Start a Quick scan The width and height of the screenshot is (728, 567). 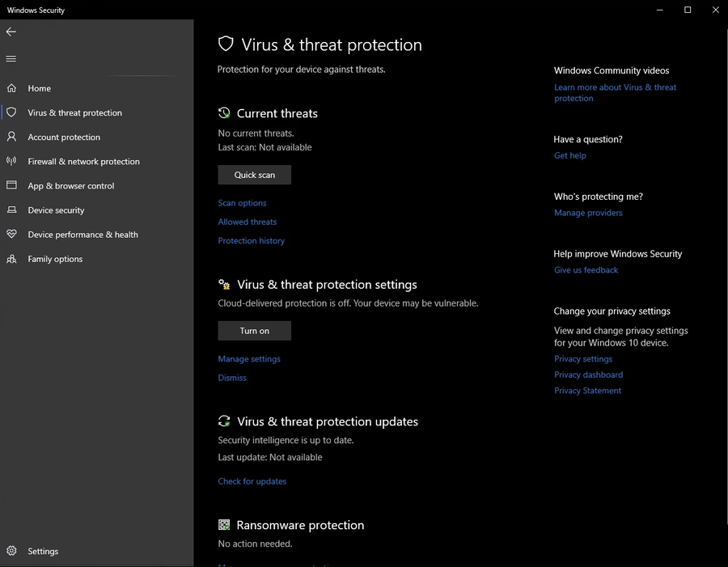[x=254, y=175]
